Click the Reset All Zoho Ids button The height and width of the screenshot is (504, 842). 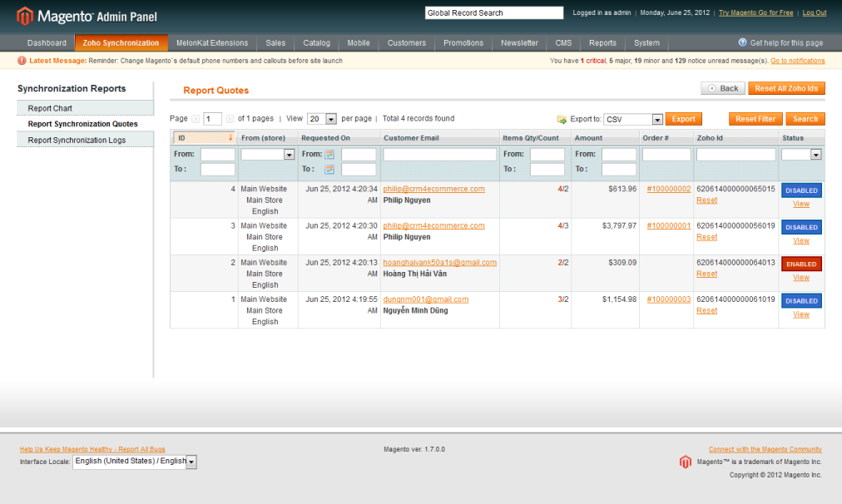coord(787,88)
